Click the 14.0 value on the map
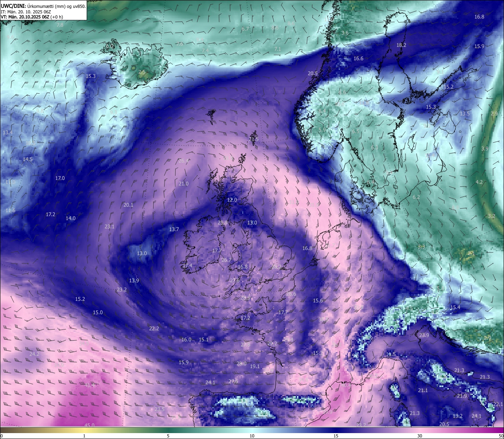This screenshot has width=504, height=439. pyautogui.click(x=70, y=218)
